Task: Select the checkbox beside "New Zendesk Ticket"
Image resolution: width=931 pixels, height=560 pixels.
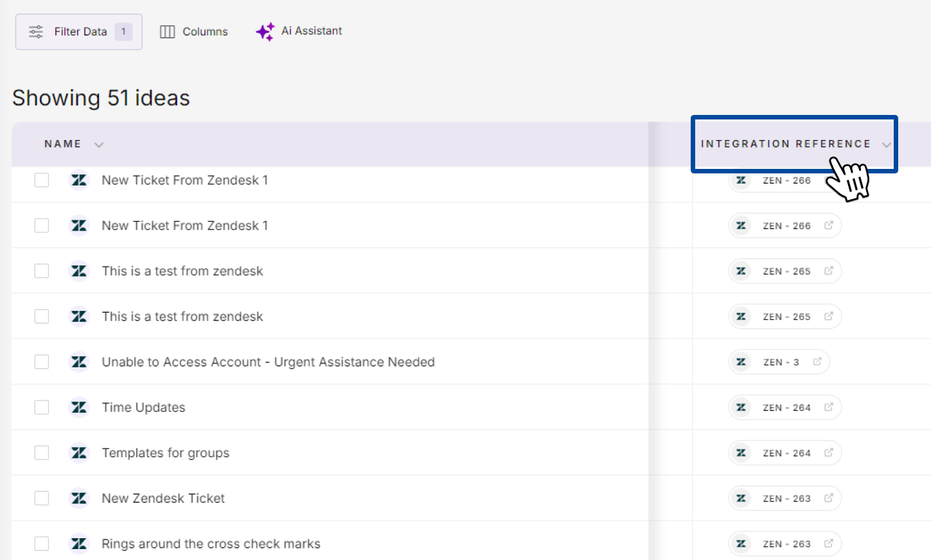Action: click(41, 498)
